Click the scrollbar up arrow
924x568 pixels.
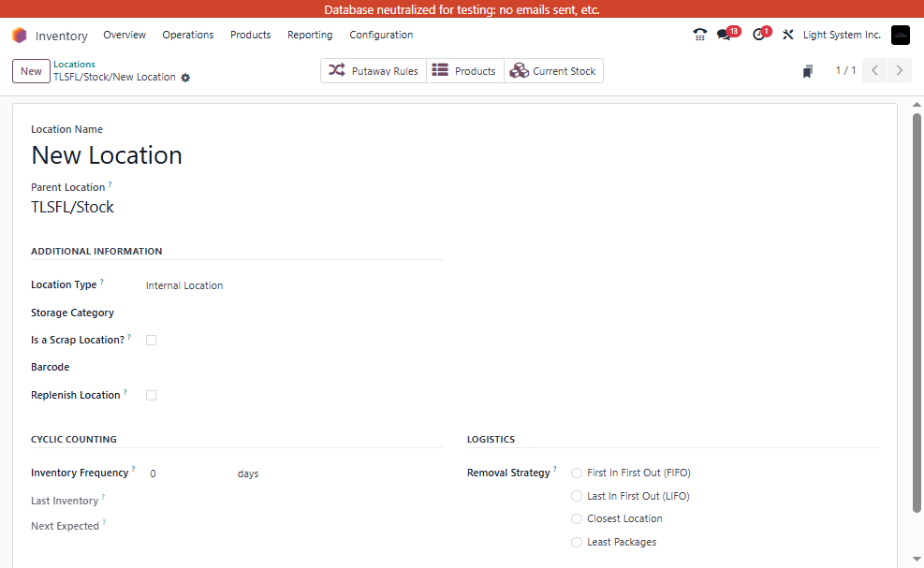tap(917, 104)
